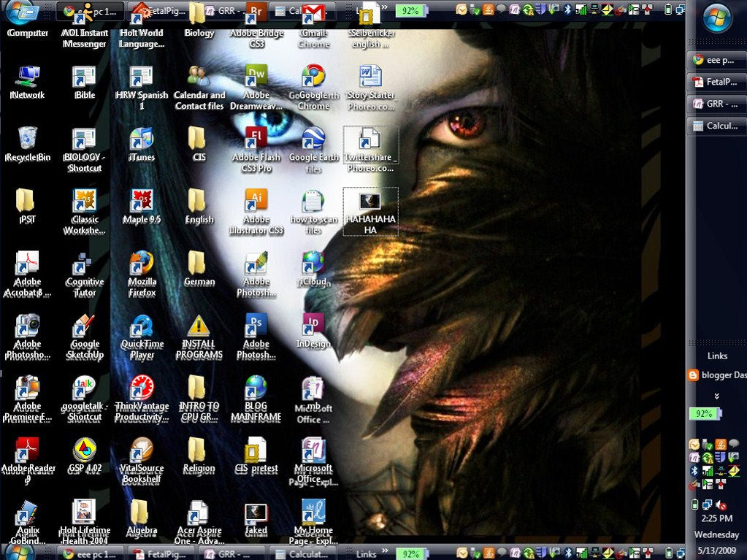747x560 pixels.
Task: Open ThinkVantage Productivity shortcut
Action: 142,399
